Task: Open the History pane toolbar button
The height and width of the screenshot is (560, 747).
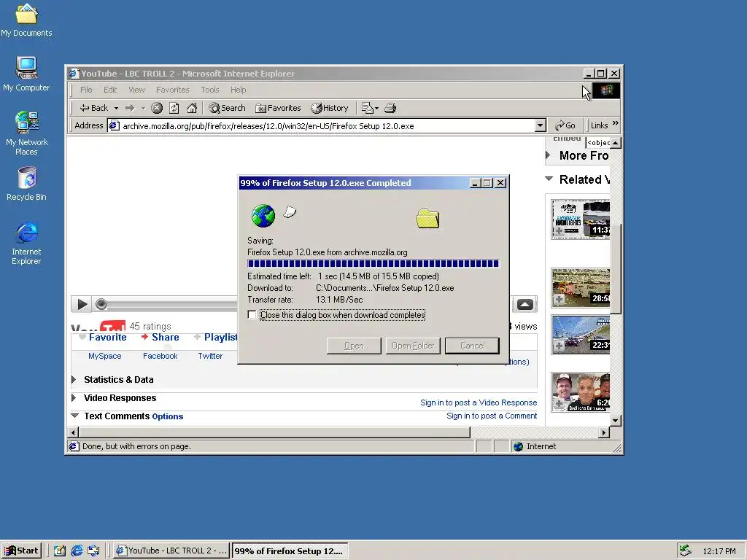Action: tap(330, 108)
